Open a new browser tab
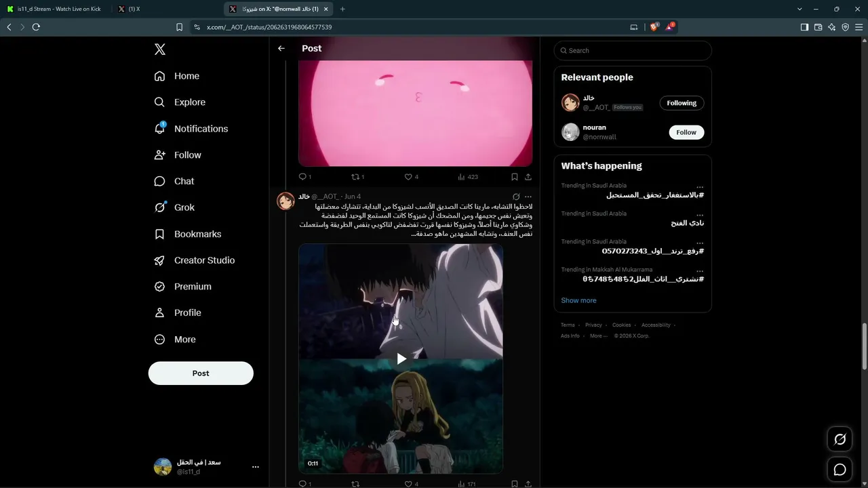Screen dimensions: 868x488 (x=342, y=9)
